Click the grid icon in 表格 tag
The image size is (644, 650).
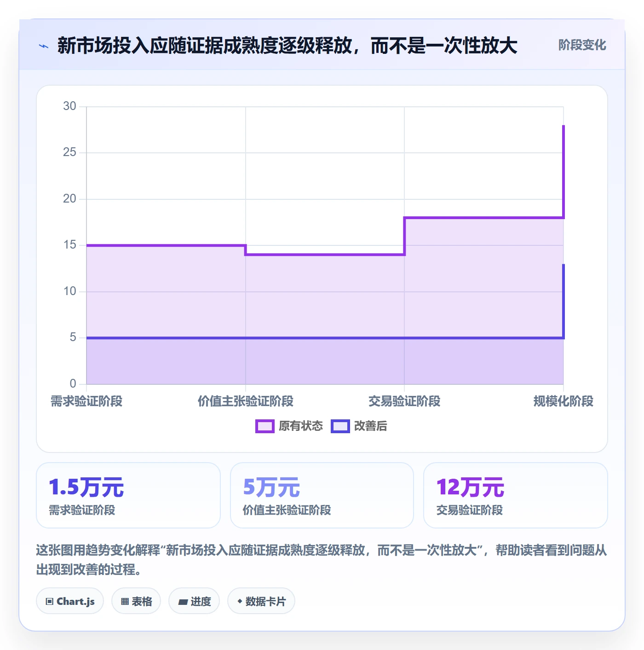click(125, 602)
